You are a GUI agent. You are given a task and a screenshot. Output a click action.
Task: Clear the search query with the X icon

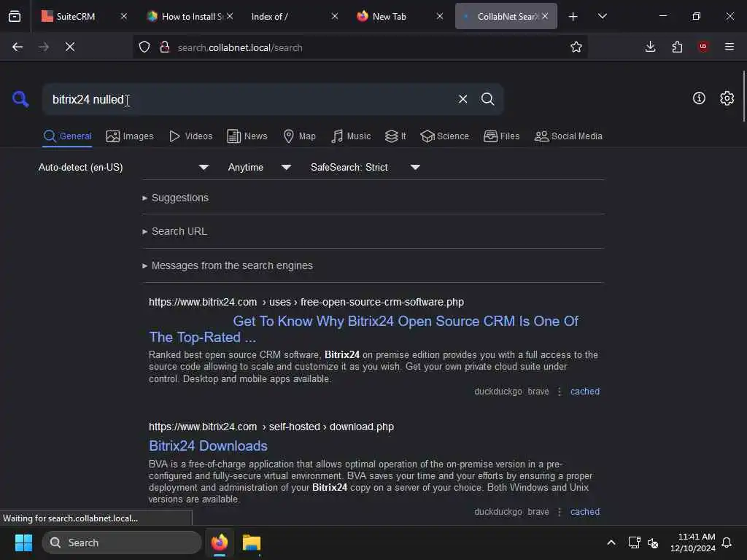[462, 99]
